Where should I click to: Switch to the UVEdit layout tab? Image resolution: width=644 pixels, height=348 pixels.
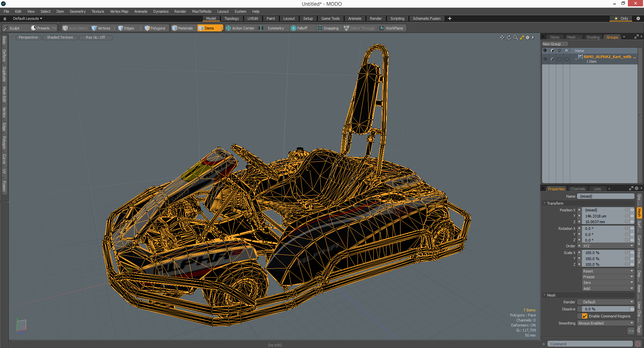[x=253, y=18]
